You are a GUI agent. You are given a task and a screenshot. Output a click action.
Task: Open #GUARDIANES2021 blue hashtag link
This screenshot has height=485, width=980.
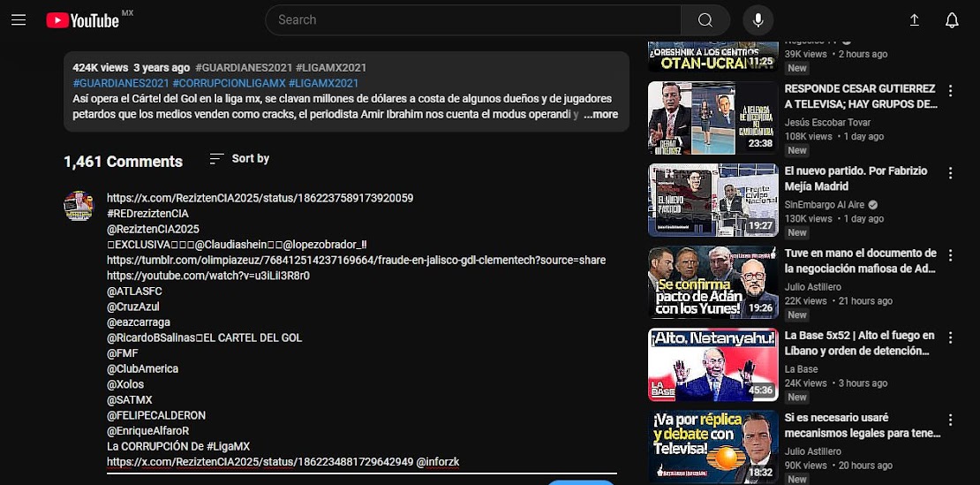[x=121, y=83]
